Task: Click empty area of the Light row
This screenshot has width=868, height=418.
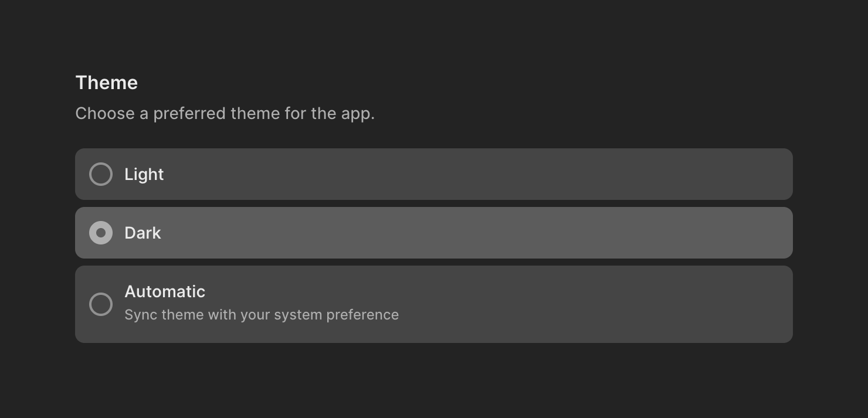Action: point(469,174)
